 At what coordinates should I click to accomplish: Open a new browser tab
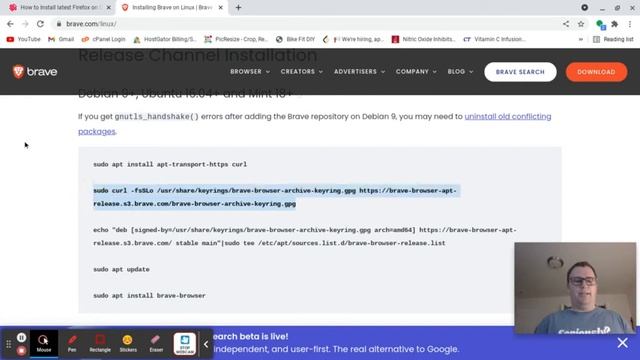[238, 7]
